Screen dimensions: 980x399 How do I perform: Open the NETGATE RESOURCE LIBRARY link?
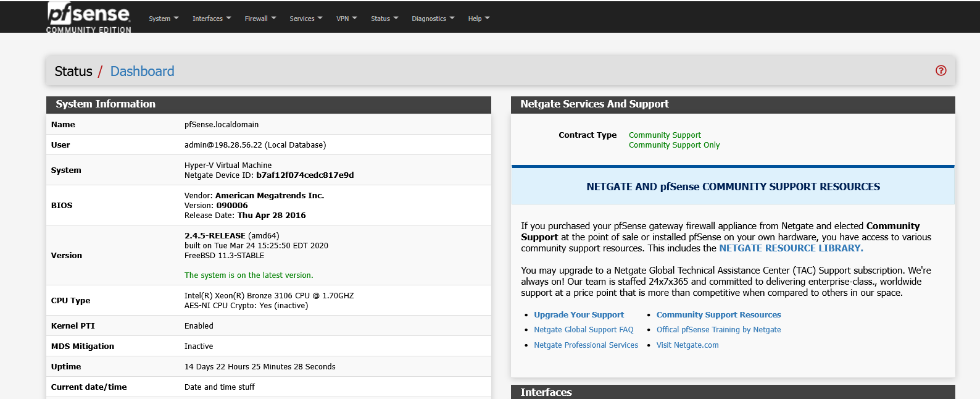point(791,248)
